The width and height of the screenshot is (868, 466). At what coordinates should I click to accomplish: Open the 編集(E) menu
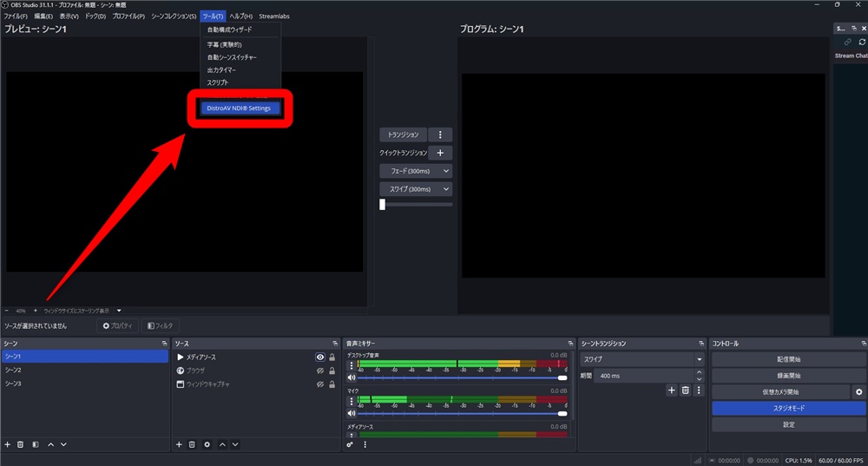(43, 16)
